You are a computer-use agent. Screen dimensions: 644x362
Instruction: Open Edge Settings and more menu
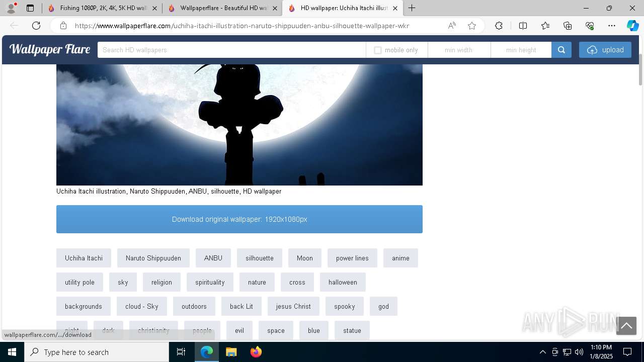(612, 26)
